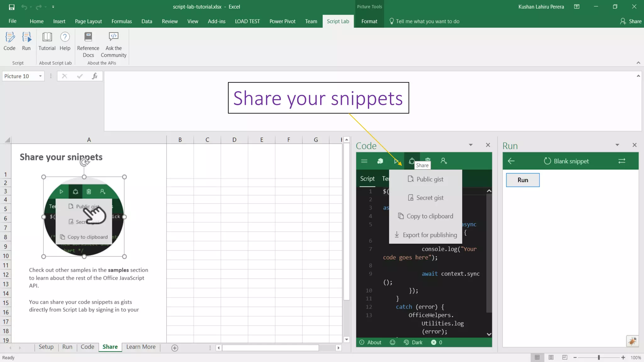Click the bug icon in the Run pane
The width and height of the screenshot is (644, 362).
pos(632,341)
